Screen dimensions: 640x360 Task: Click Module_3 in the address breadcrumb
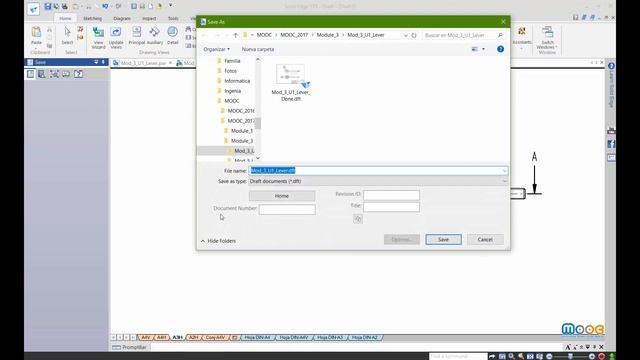pos(328,35)
